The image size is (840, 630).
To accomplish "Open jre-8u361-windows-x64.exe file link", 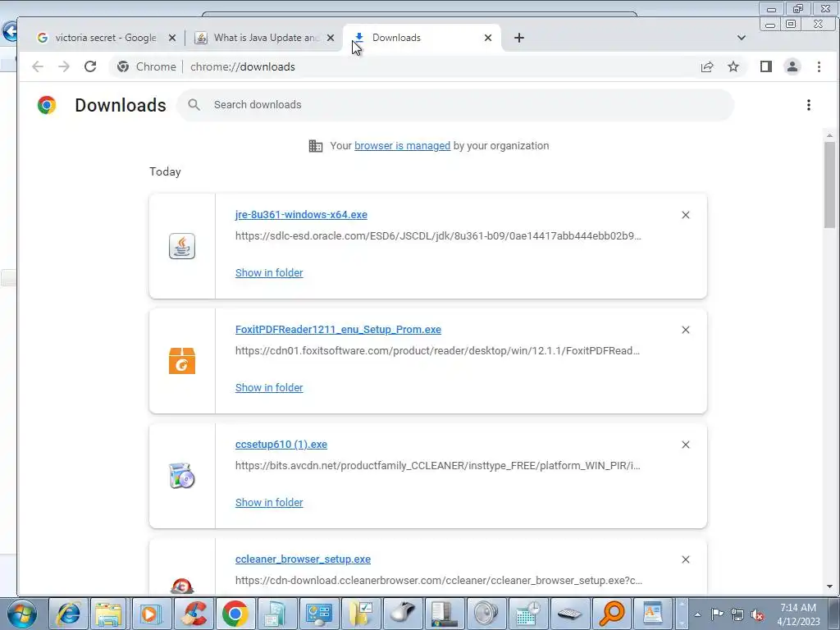I will click(301, 215).
